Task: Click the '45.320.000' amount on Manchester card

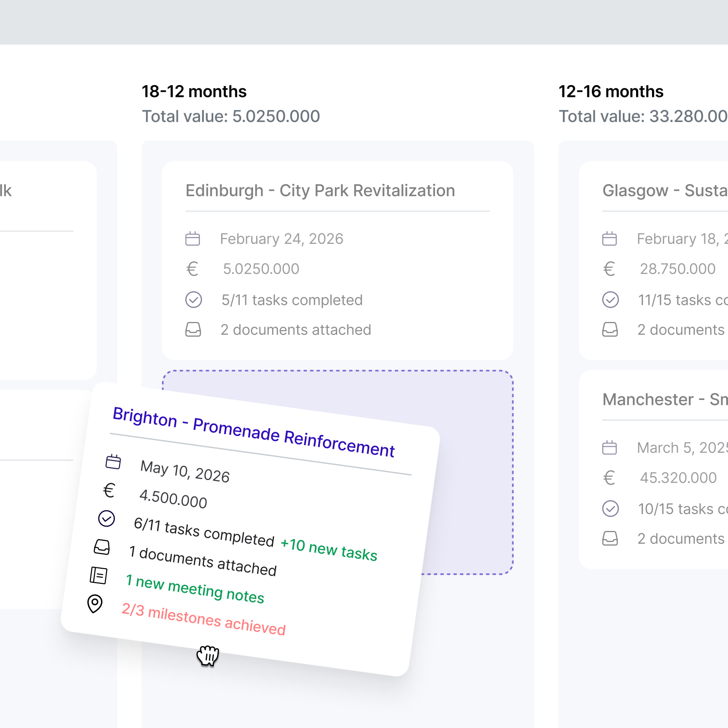Action: point(678,478)
